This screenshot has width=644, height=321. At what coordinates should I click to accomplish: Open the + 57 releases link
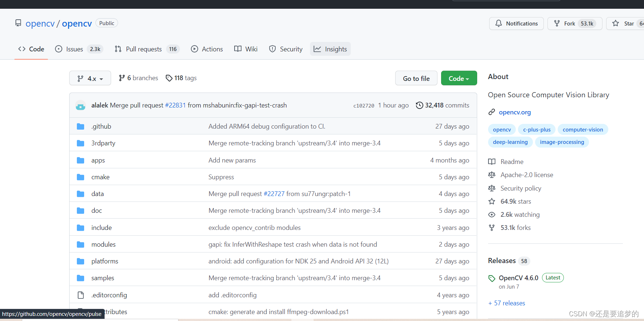[x=507, y=303]
